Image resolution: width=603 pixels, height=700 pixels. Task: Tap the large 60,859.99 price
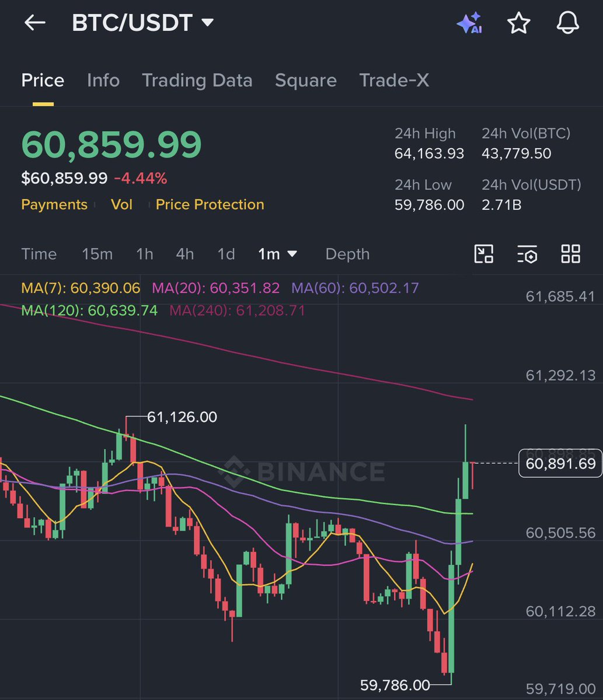[x=111, y=145]
